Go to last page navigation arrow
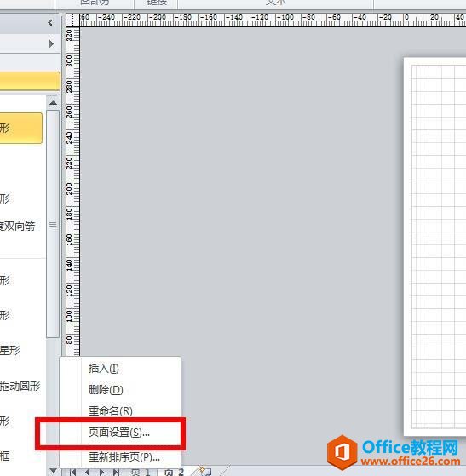 116,473
